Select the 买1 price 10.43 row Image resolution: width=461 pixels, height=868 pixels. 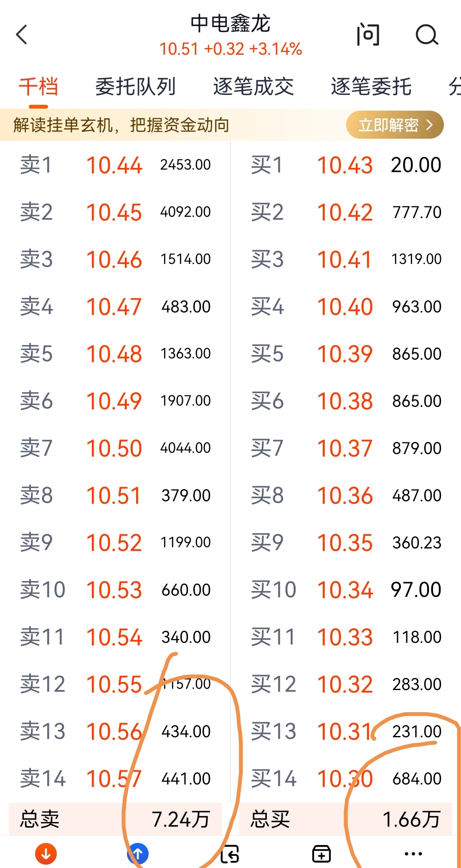pyautogui.click(x=346, y=165)
